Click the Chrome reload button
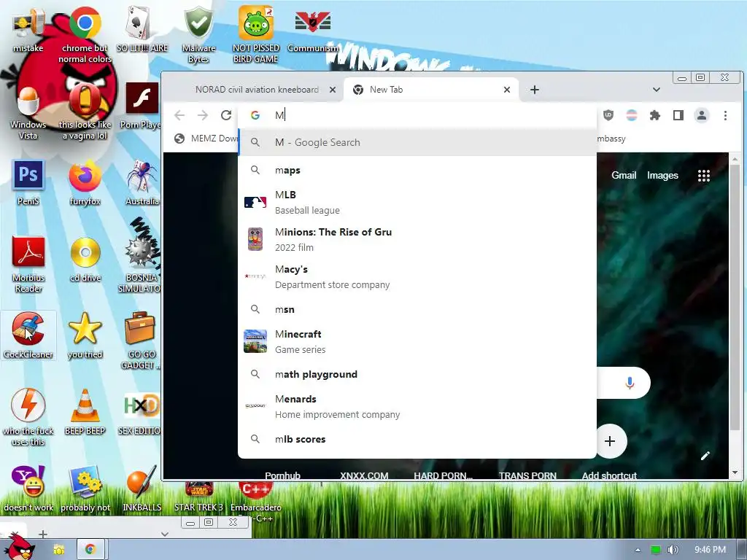 coord(226,115)
